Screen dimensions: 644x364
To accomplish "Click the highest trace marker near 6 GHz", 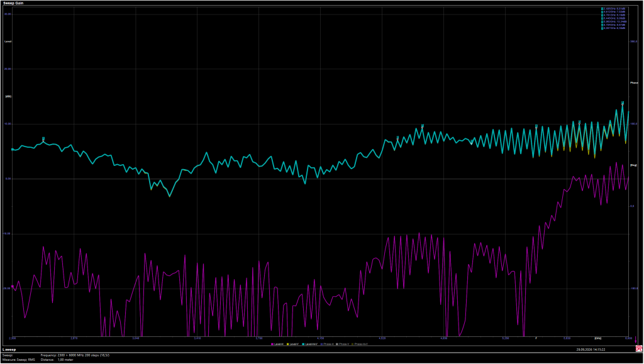I will tap(622, 103).
